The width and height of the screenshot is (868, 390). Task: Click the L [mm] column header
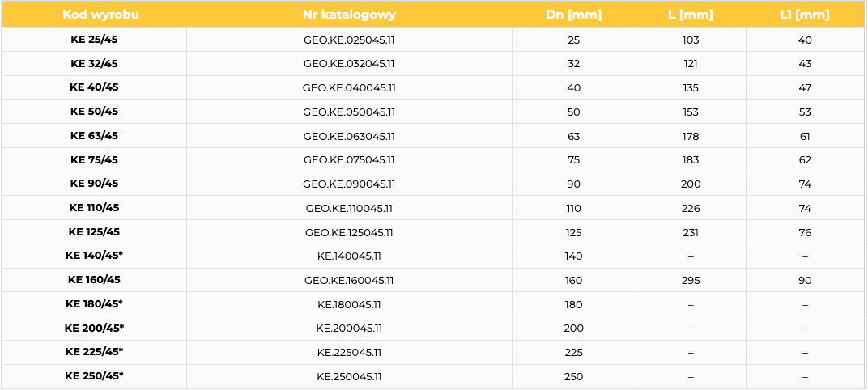pos(691,15)
